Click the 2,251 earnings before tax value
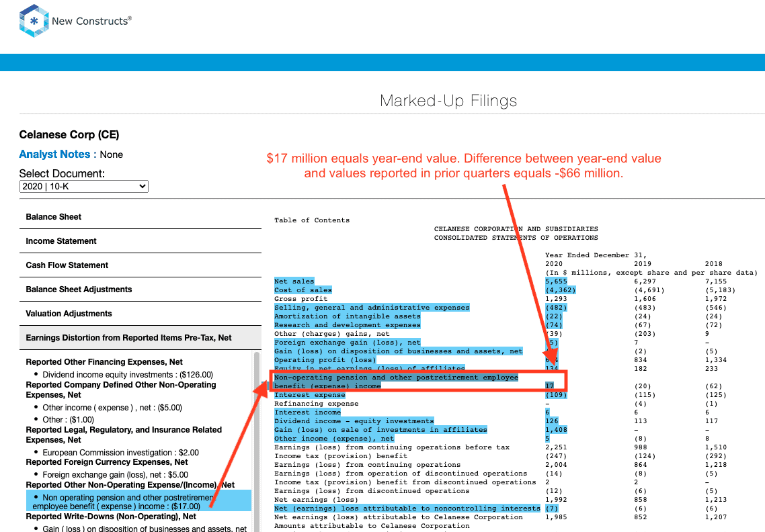765x532 pixels. (556, 447)
